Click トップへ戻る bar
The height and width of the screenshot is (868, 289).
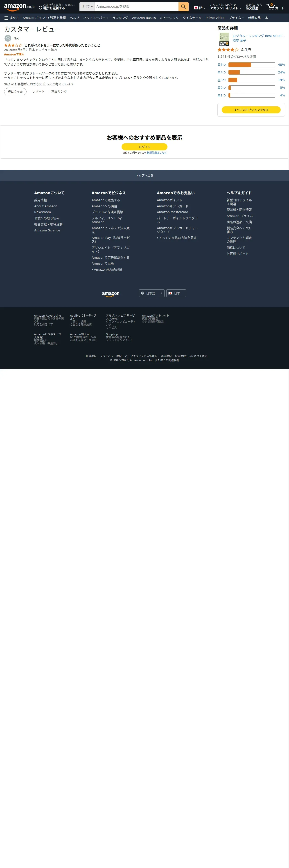144,176
